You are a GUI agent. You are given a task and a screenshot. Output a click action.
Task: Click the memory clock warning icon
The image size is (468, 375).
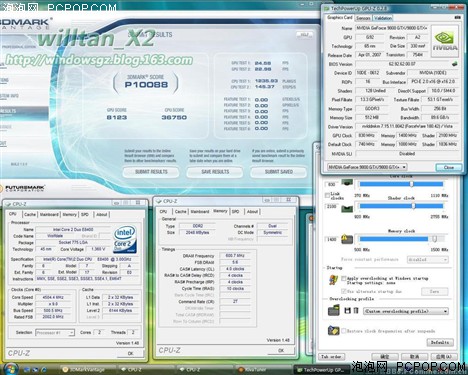pyautogui.click(x=347, y=239)
